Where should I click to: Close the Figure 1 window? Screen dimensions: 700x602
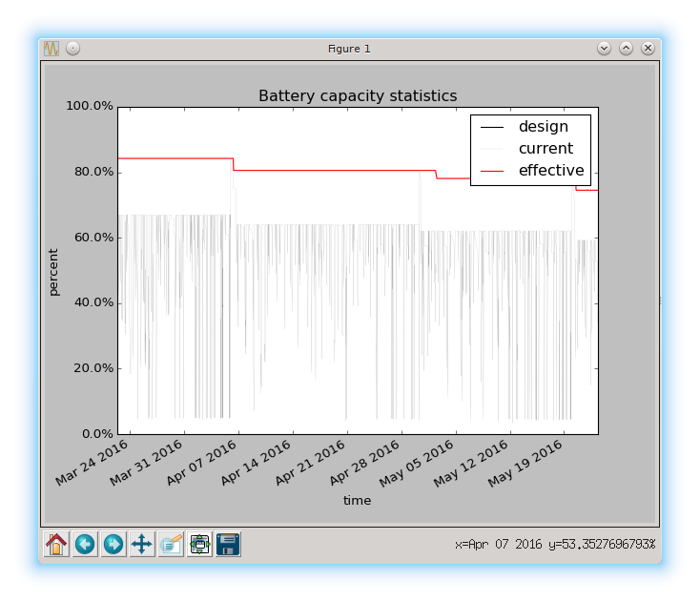pos(648,48)
